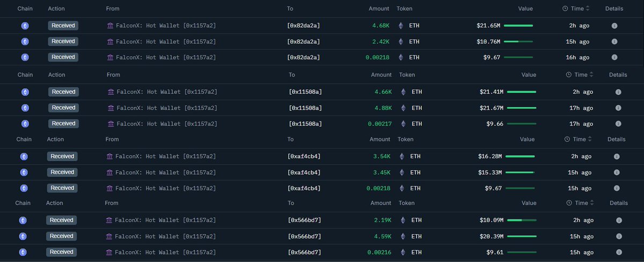Open details info icon for $21.65M transaction
Viewport: 644px width, 262px height.
click(x=614, y=25)
